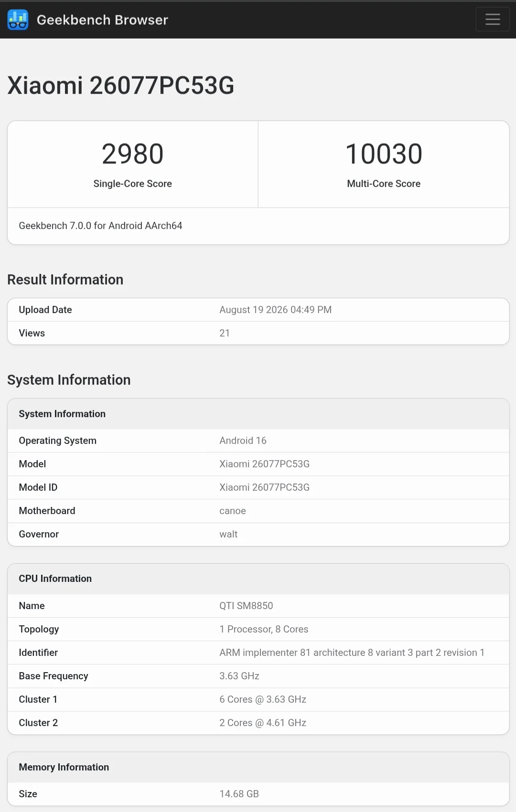Click the System Information table header
516x812 pixels.
[62, 414]
